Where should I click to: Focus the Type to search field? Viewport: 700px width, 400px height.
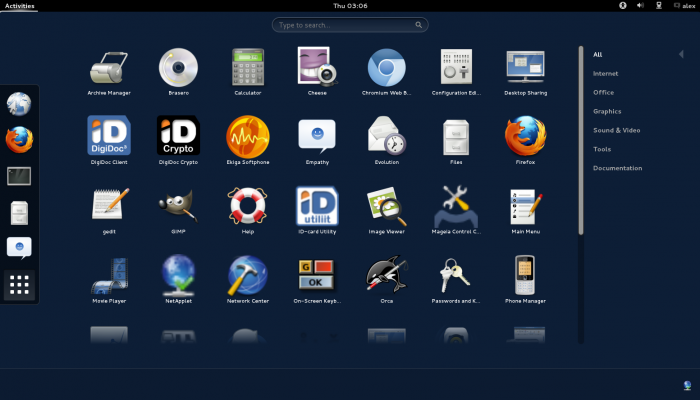tap(350, 25)
